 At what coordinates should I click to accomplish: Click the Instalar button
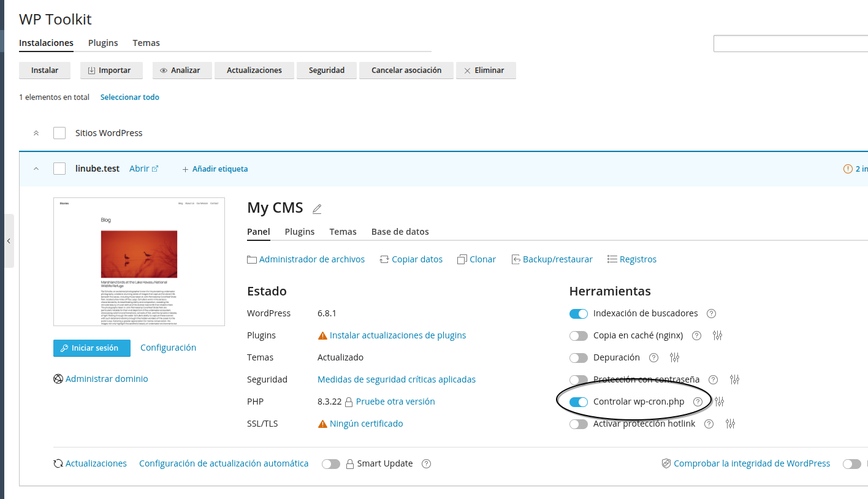45,70
